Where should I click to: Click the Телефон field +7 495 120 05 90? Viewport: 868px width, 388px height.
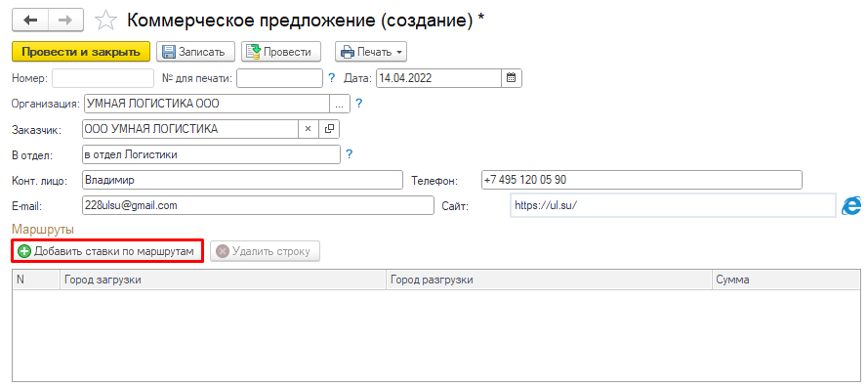click(x=641, y=180)
